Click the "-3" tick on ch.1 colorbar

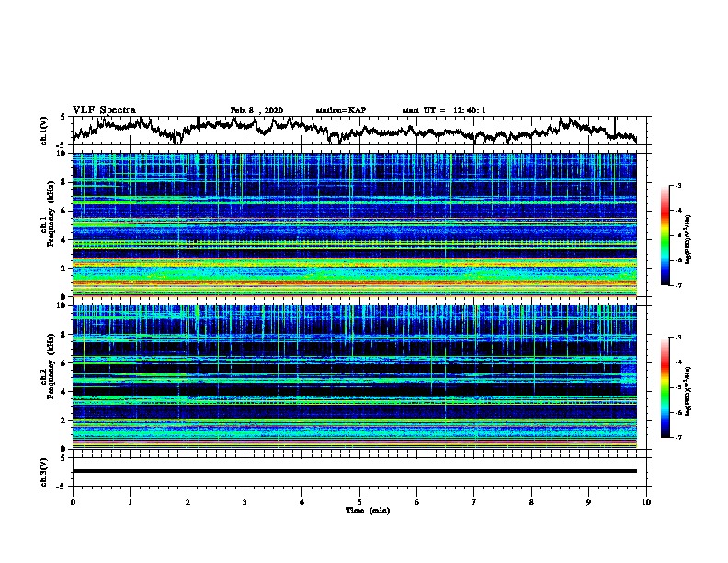point(678,186)
